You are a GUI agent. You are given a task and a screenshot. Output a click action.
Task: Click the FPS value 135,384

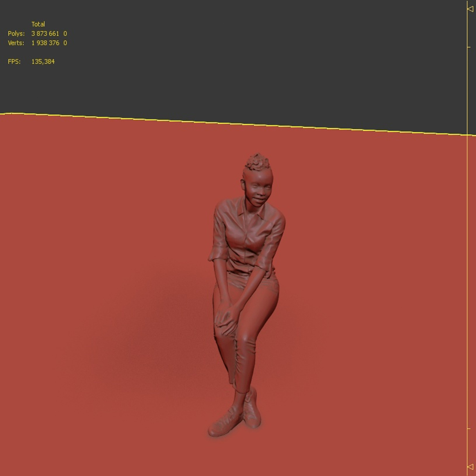tap(43, 62)
